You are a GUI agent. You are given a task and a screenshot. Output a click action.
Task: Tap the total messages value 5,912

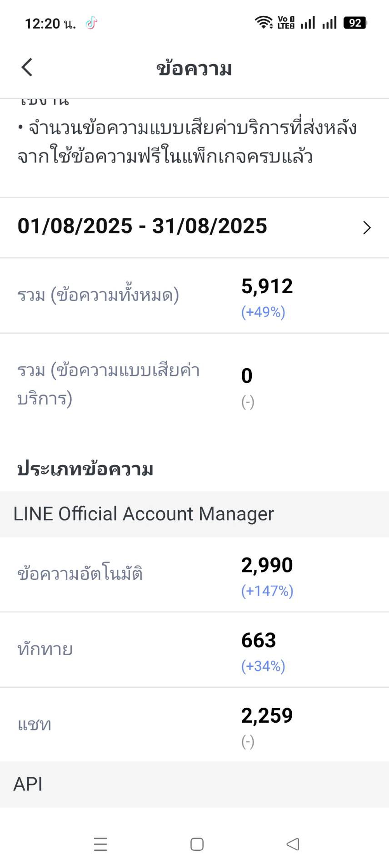pos(267,286)
